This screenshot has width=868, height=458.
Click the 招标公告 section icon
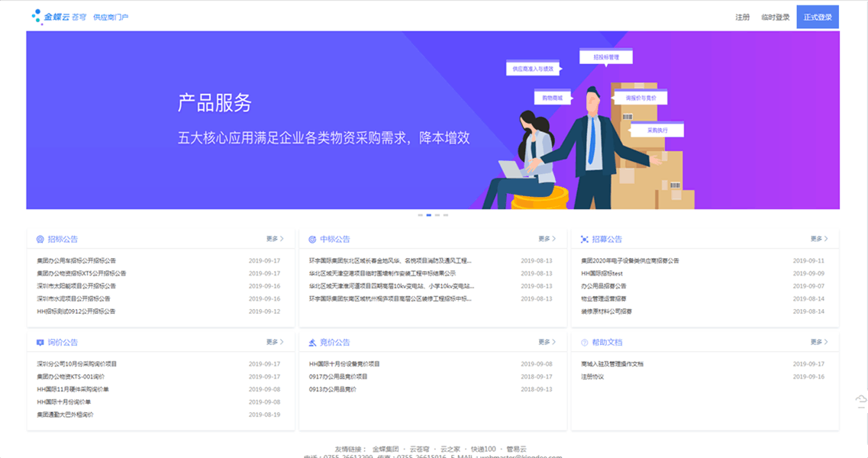pos(40,239)
